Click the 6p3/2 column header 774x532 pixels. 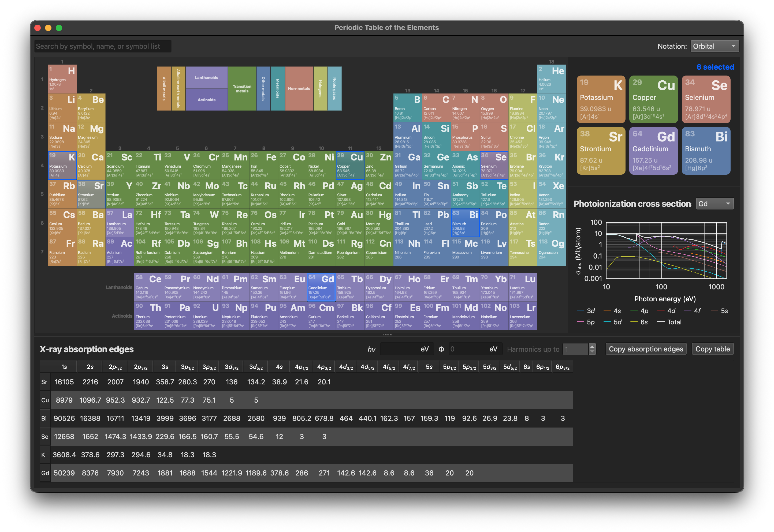[562, 367]
